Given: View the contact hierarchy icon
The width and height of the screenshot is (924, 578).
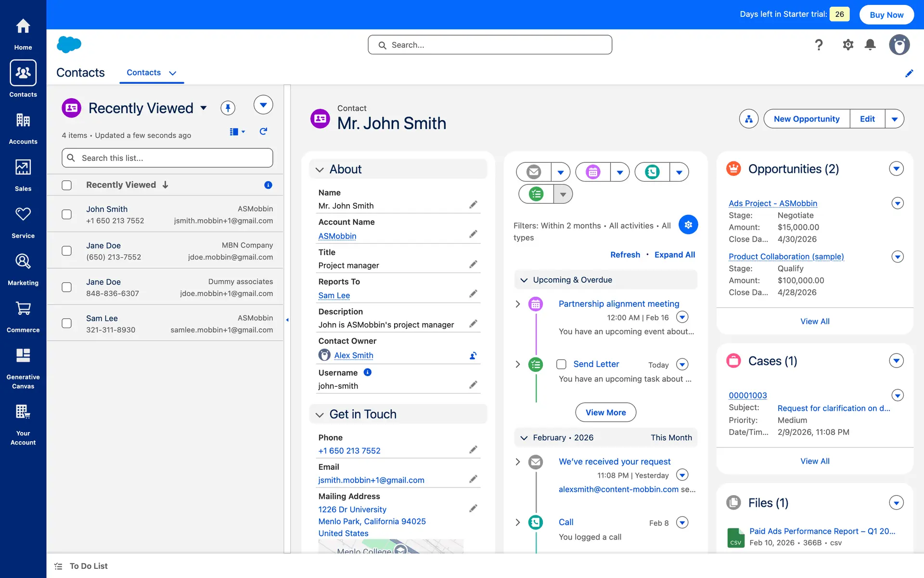Looking at the screenshot, I should 748,119.
